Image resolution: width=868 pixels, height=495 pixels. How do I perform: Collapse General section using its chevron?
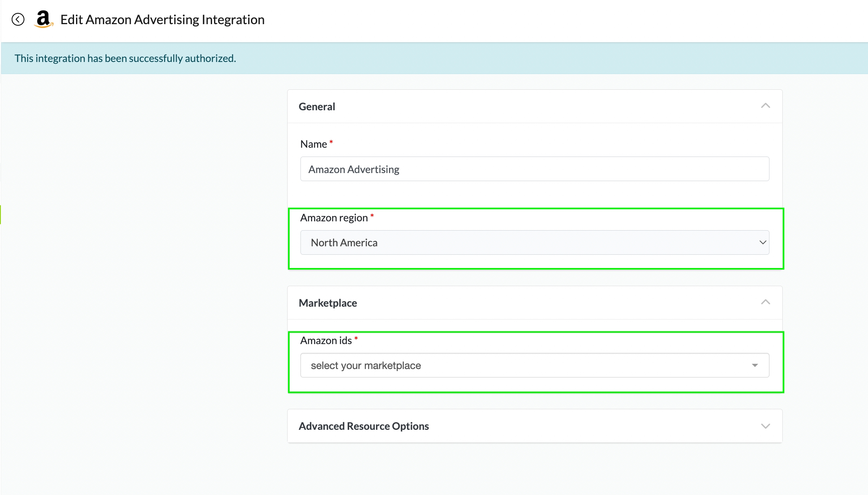[765, 106]
